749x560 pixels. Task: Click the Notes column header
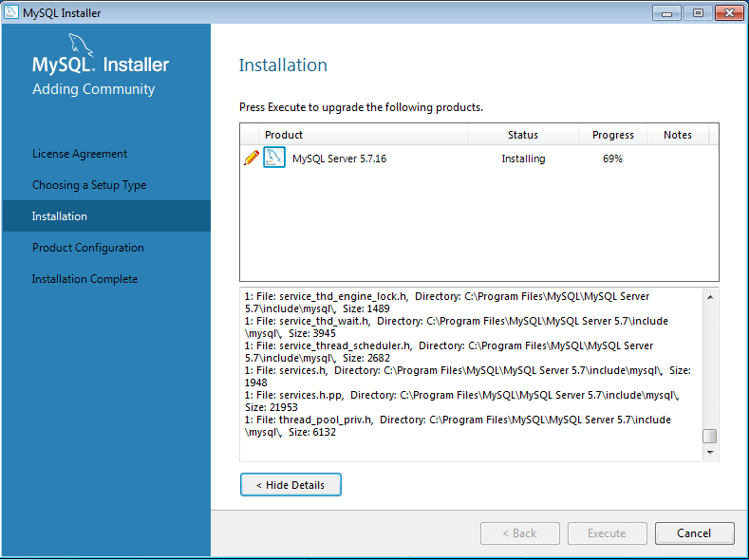tap(678, 135)
